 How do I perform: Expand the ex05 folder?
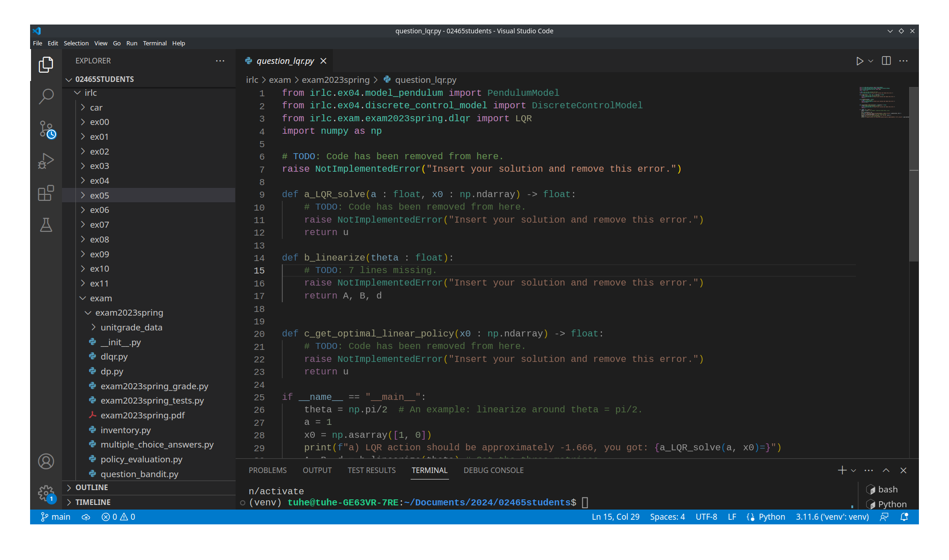pos(149,195)
